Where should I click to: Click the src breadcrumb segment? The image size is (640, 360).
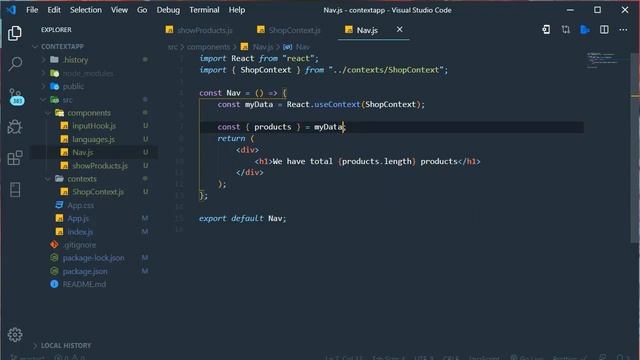(x=173, y=47)
